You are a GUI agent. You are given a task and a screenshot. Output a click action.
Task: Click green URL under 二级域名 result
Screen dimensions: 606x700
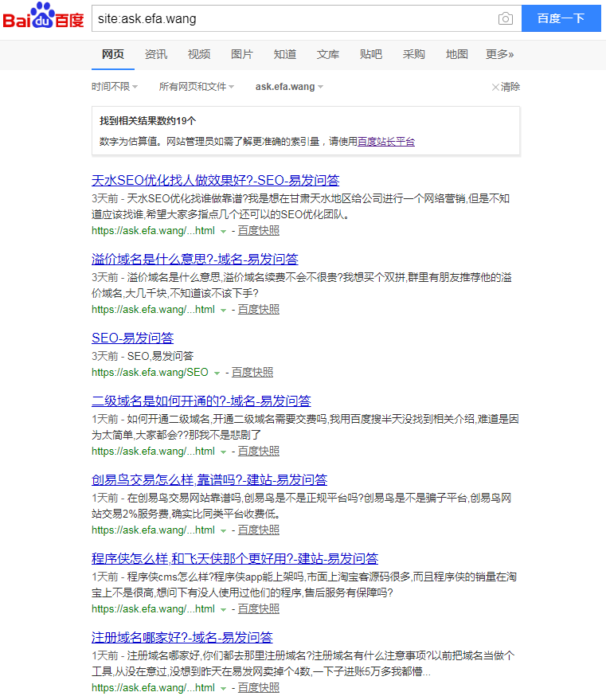[153, 452]
